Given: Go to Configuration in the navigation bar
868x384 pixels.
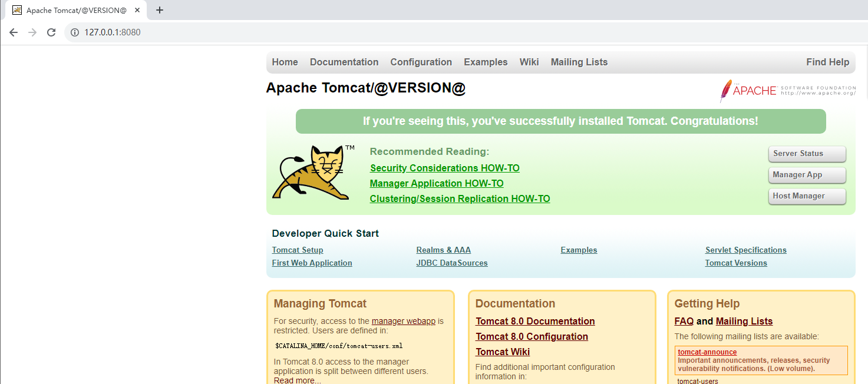Looking at the screenshot, I should (x=421, y=62).
